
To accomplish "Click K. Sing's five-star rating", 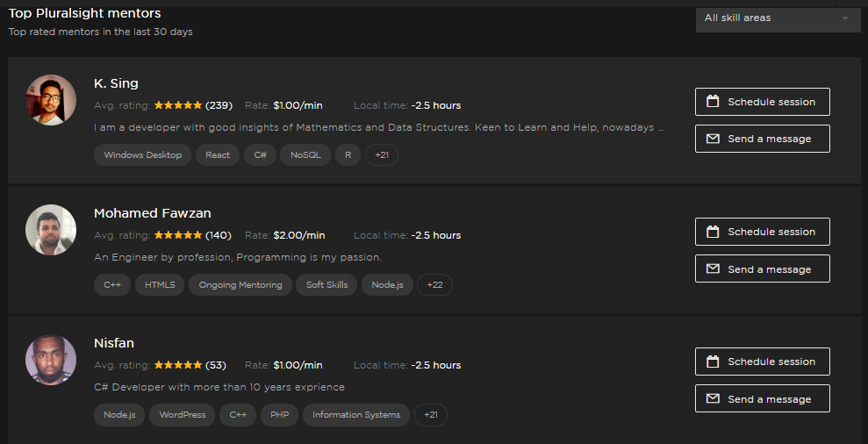I will click(x=178, y=105).
